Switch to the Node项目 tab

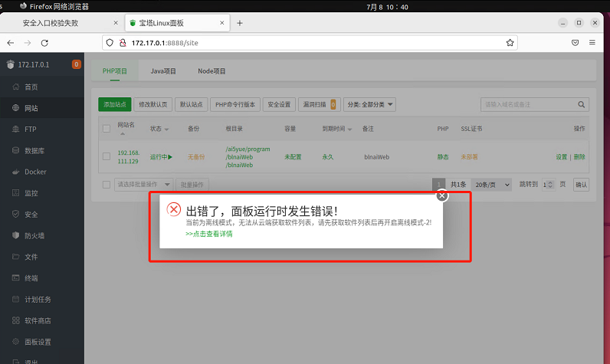[x=212, y=71]
